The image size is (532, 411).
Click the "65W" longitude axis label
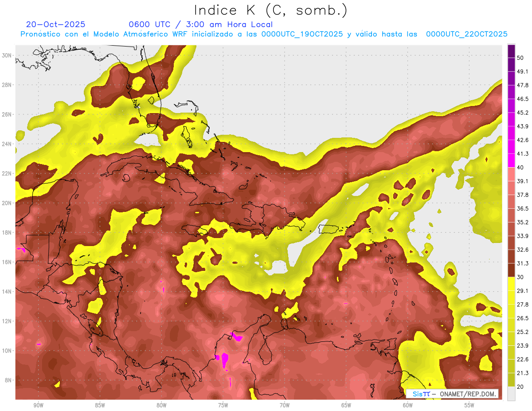tap(346, 405)
